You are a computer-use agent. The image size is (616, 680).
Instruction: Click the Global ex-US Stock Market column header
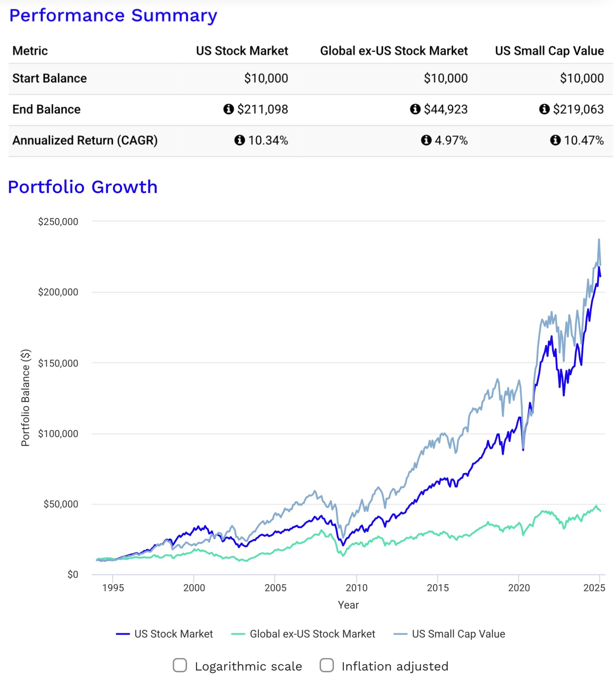tap(394, 51)
